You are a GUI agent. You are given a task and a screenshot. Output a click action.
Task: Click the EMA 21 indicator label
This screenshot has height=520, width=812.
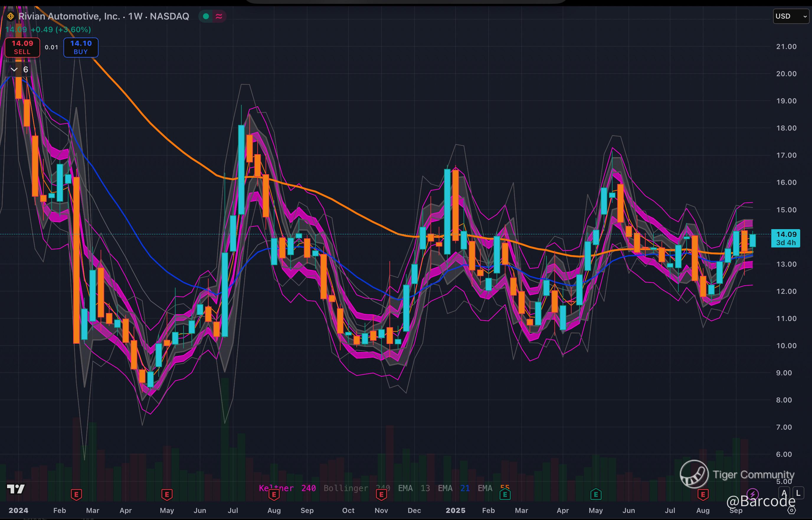click(454, 488)
